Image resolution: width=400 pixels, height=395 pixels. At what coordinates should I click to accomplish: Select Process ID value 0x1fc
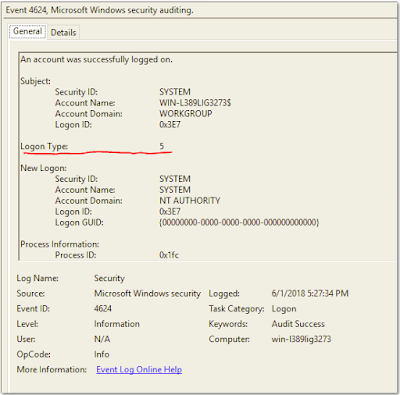169,255
